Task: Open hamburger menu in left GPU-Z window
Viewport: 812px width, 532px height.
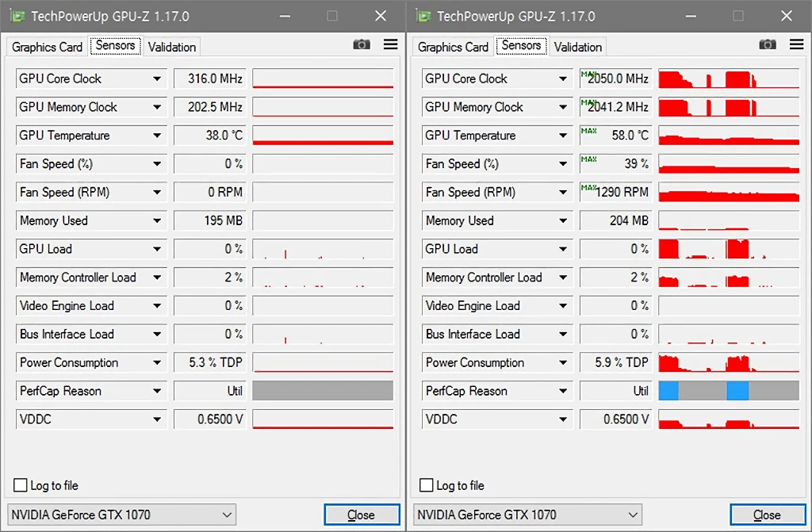Action: pyautogui.click(x=390, y=44)
